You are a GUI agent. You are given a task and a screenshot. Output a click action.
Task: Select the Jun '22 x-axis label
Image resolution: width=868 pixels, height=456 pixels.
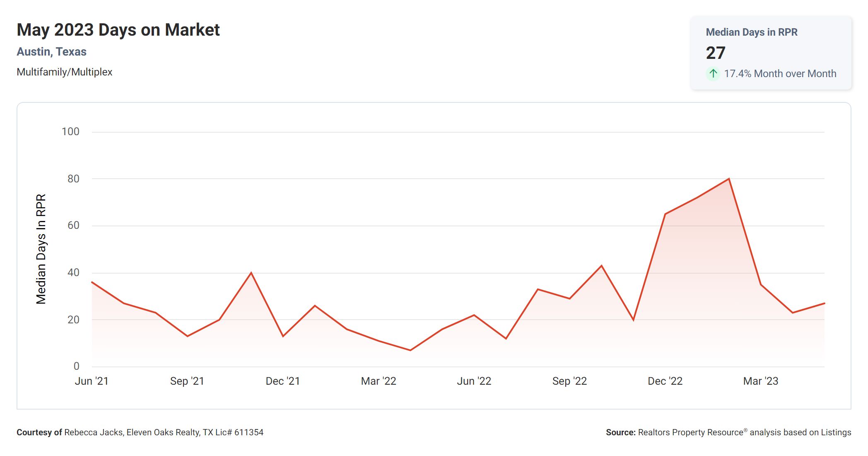coord(474,381)
